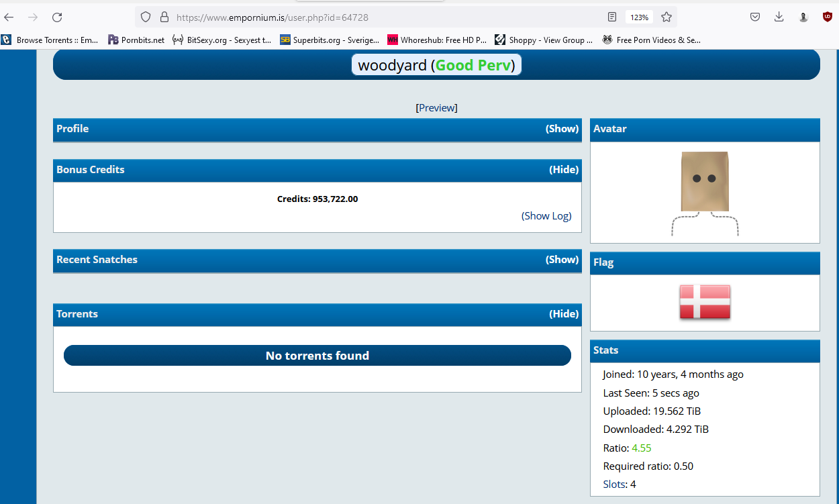Reset zoom via the 123% indicator
This screenshot has height=504, width=839.
coord(639,17)
